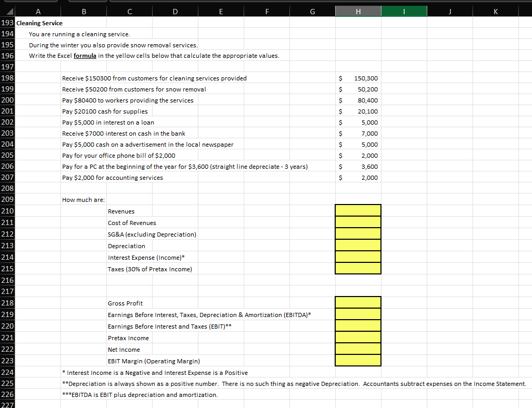
Task: Click 'Write the Excel formula' instruction text
Action: click(x=154, y=56)
